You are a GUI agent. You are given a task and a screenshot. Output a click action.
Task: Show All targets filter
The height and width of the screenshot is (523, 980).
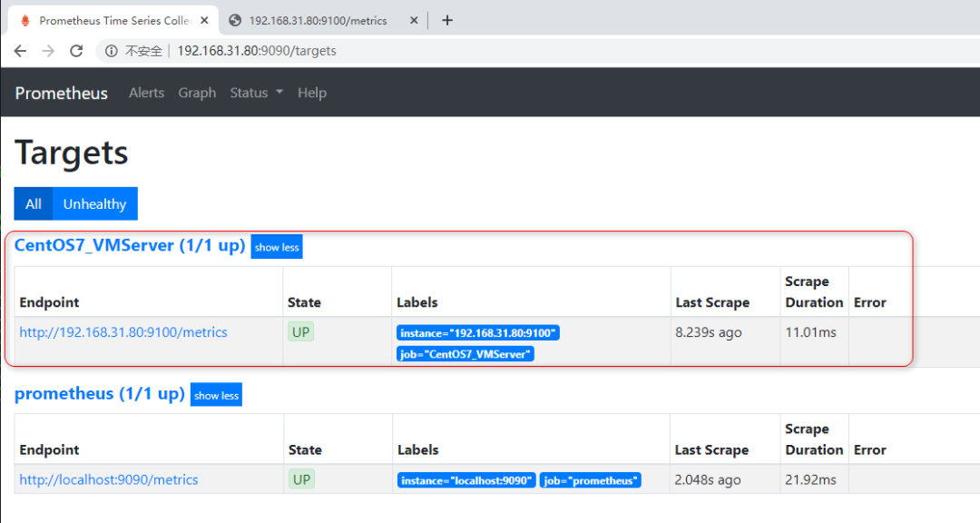coord(34,203)
